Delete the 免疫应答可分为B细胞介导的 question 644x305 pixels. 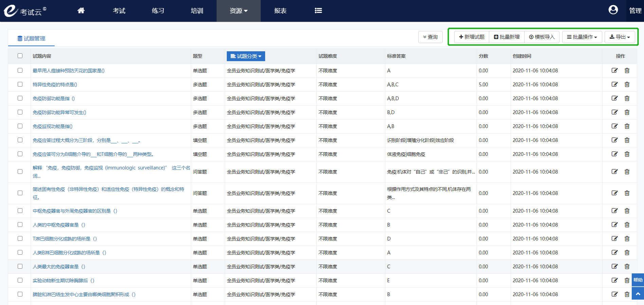click(x=627, y=154)
